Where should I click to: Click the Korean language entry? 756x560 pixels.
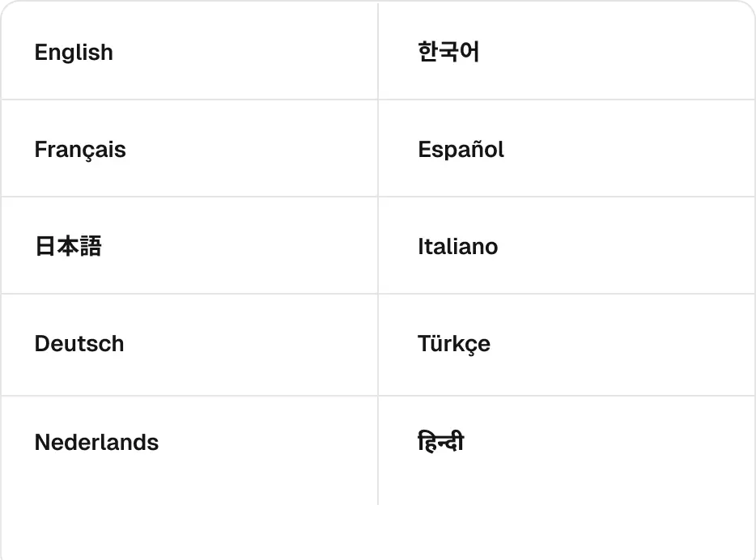tap(448, 53)
